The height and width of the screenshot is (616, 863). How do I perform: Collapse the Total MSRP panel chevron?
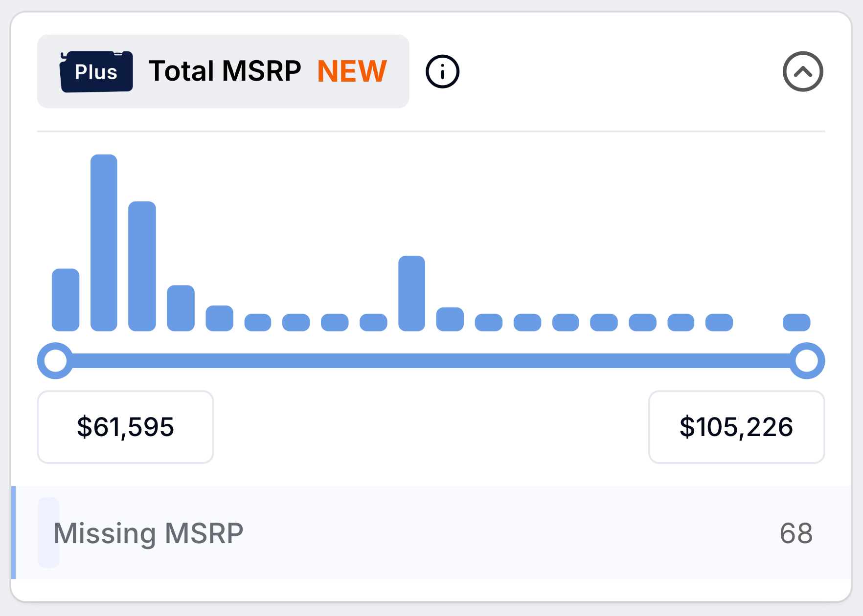[803, 71]
